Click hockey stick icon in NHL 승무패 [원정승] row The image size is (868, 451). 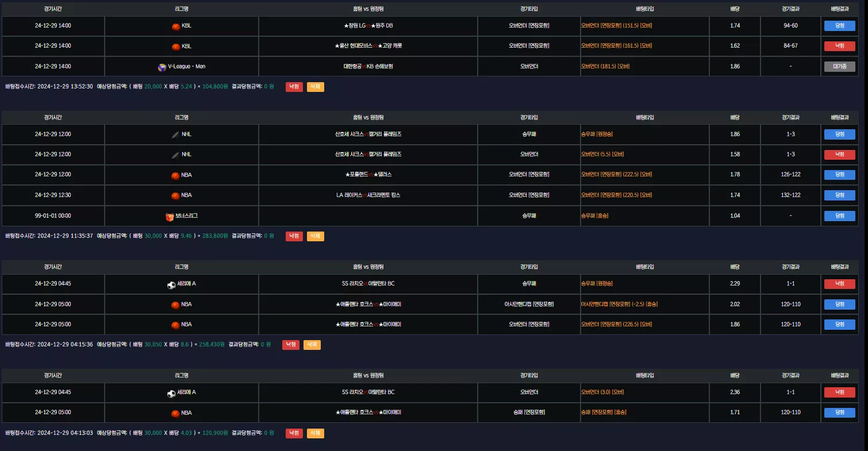point(175,134)
